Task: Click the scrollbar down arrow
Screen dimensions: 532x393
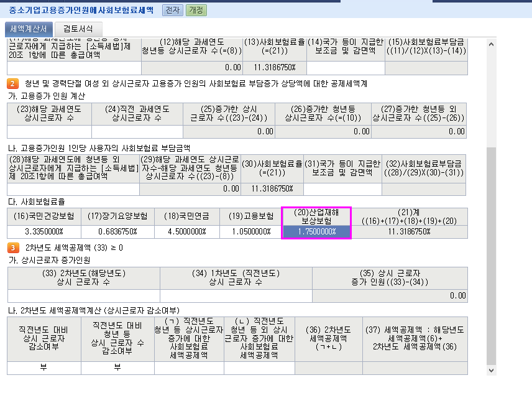Action: point(491,370)
